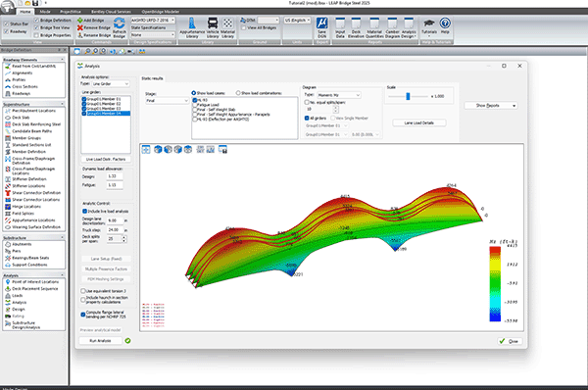The width and height of the screenshot is (588, 390).
Task: Click the Lane Load Details button
Action: [x=418, y=123]
